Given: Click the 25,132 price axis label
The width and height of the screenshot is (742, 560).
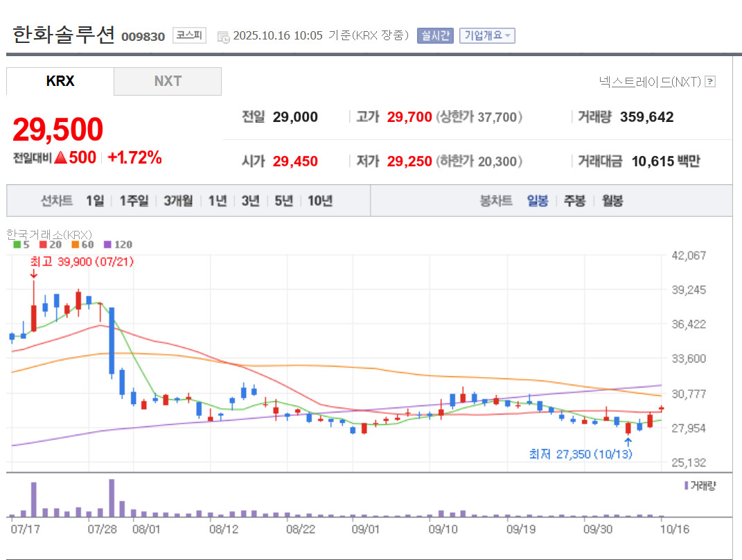Looking at the screenshot, I should 689,462.
